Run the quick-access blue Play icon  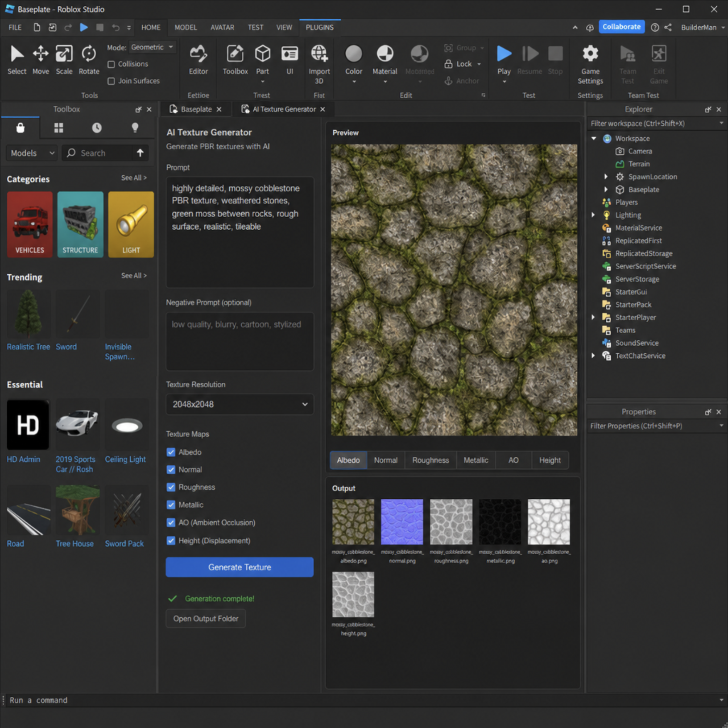pyautogui.click(x=83, y=27)
